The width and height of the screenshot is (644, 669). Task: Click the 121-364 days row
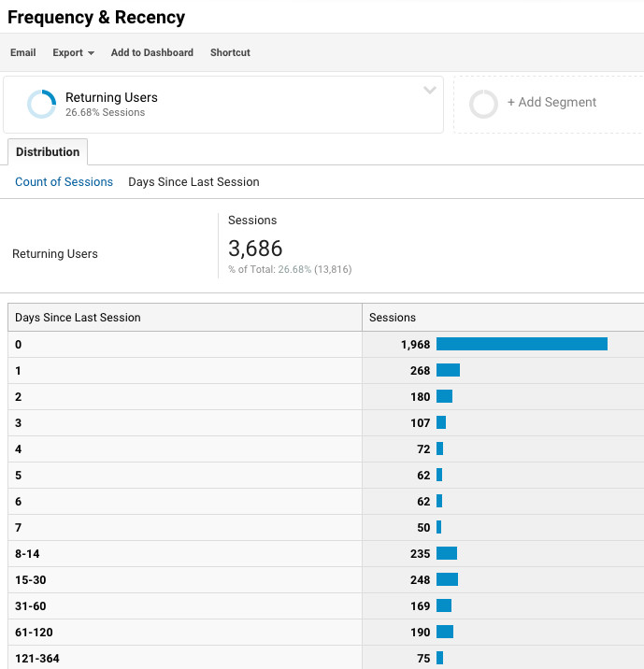click(326, 658)
